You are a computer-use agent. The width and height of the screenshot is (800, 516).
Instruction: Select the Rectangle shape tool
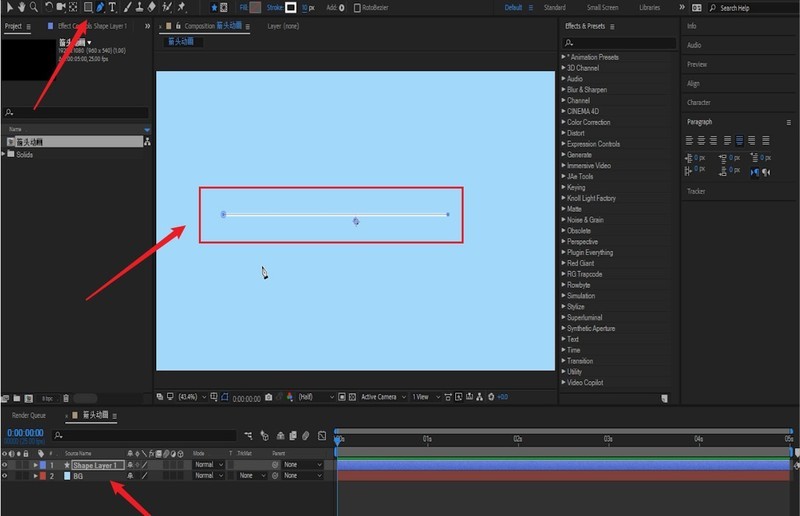click(87, 7)
